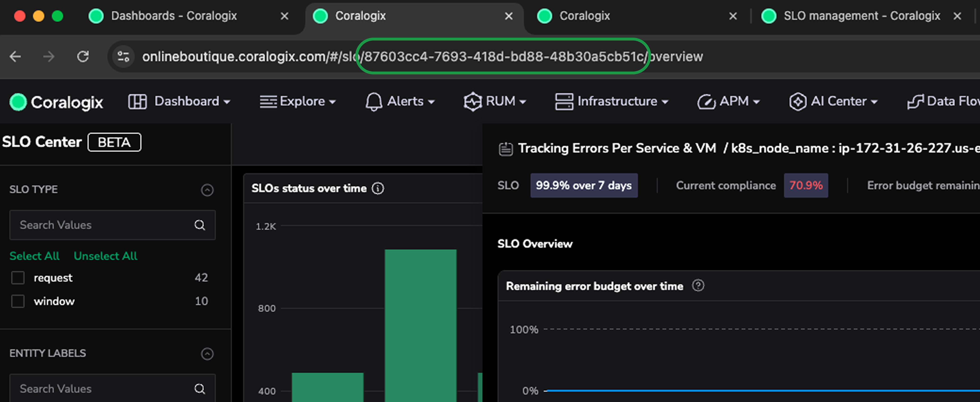Click the request count 42
This screenshot has width=980, height=402.
click(x=201, y=278)
